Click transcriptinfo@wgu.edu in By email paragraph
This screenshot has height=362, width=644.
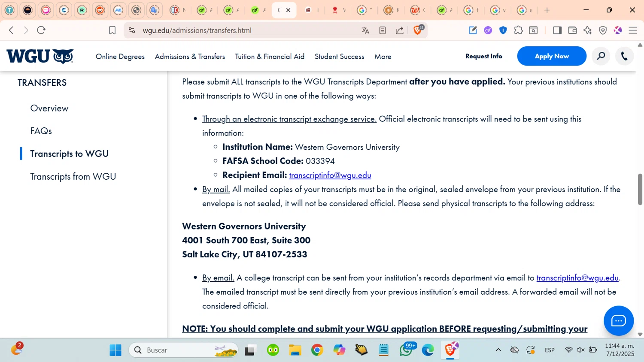tap(577, 278)
